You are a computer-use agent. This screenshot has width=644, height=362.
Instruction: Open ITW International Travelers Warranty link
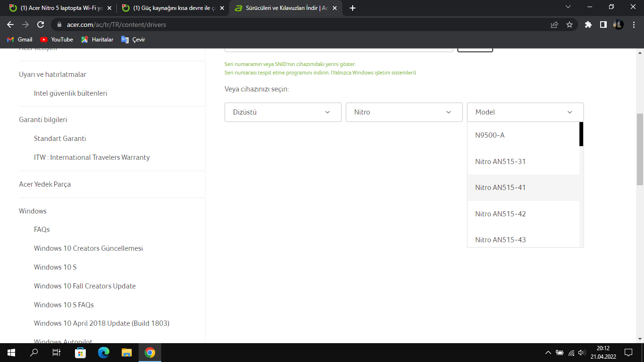coord(91,157)
